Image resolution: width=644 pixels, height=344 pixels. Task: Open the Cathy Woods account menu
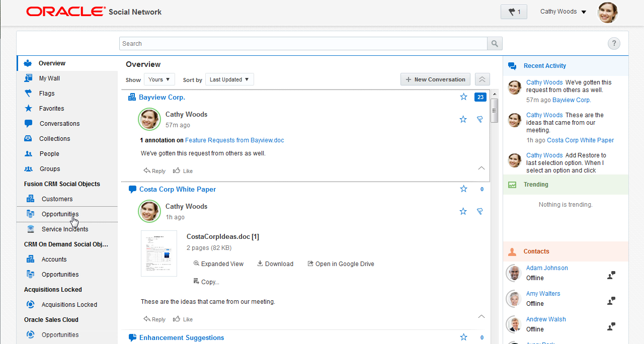click(x=562, y=11)
